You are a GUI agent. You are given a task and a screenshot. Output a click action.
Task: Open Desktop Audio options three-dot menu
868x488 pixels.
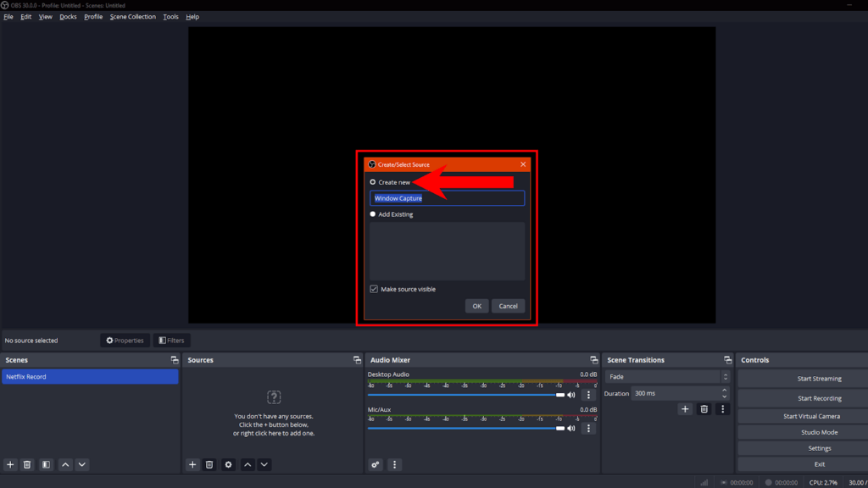[x=588, y=395]
